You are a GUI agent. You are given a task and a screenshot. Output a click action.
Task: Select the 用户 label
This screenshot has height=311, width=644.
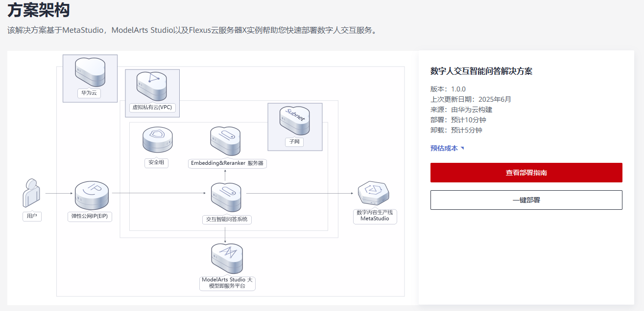[x=32, y=216]
